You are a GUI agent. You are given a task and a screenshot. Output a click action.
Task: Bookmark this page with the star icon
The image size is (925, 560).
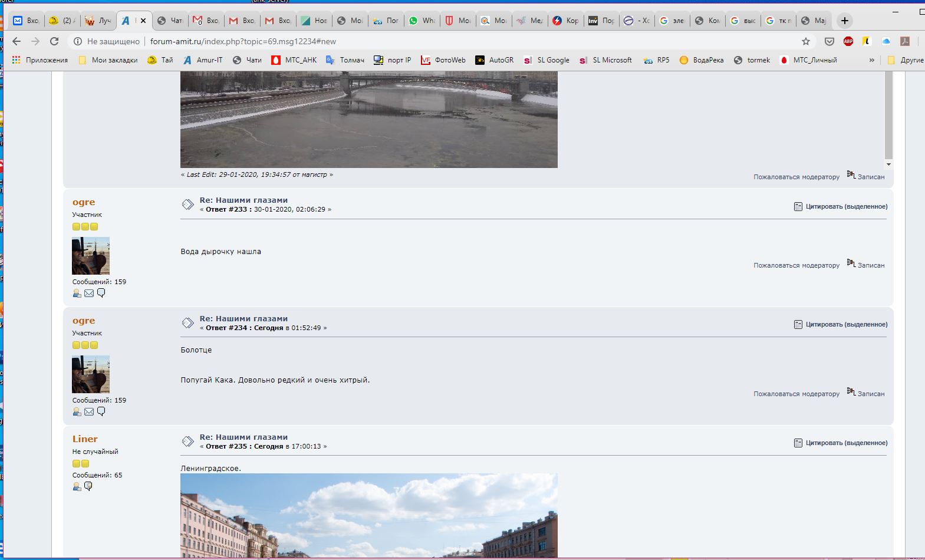(x=806, y=41)
